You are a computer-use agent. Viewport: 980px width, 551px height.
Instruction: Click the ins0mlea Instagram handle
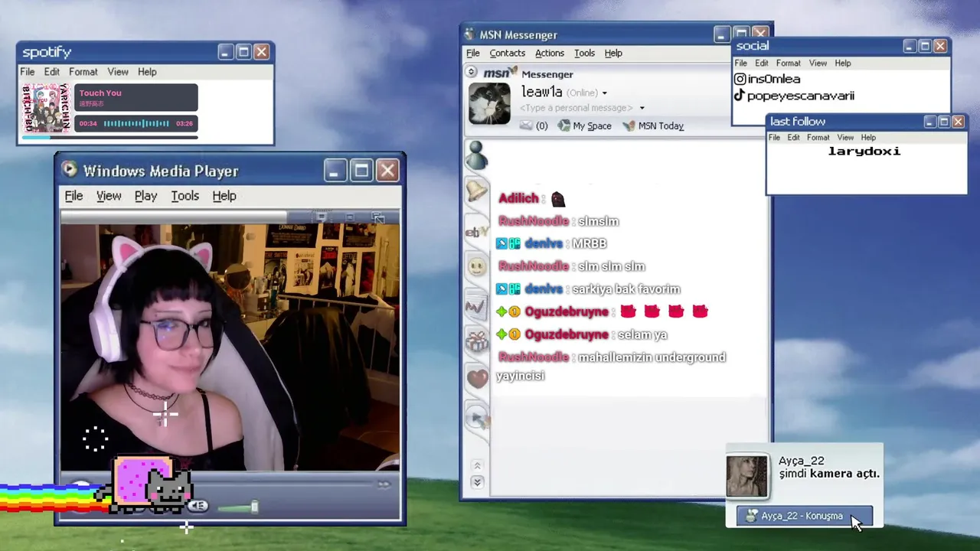point(773,79)
